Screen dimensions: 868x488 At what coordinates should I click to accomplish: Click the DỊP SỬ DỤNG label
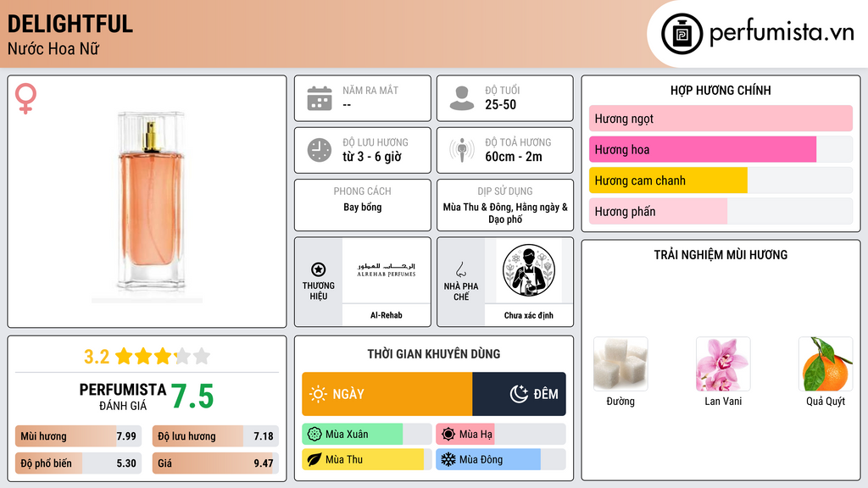coord(505,191)
